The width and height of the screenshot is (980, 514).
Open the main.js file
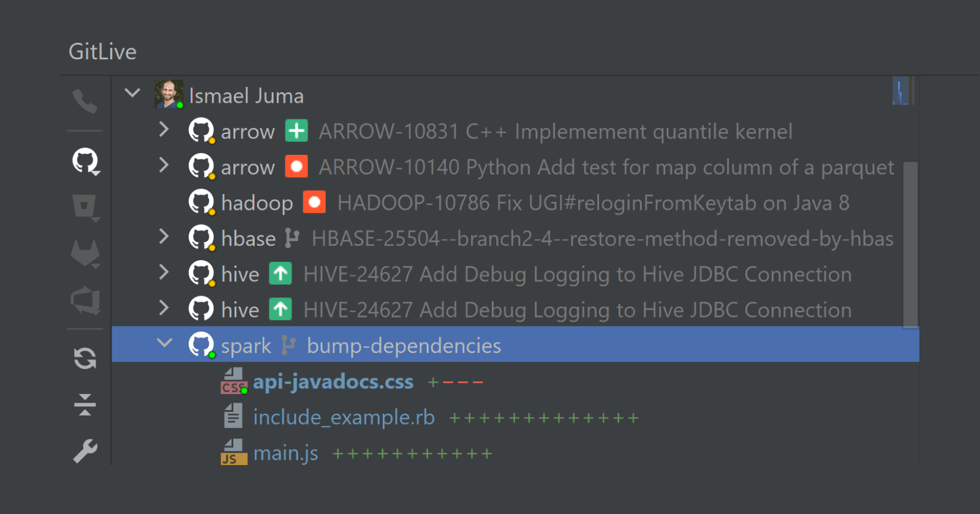[285, 453]
